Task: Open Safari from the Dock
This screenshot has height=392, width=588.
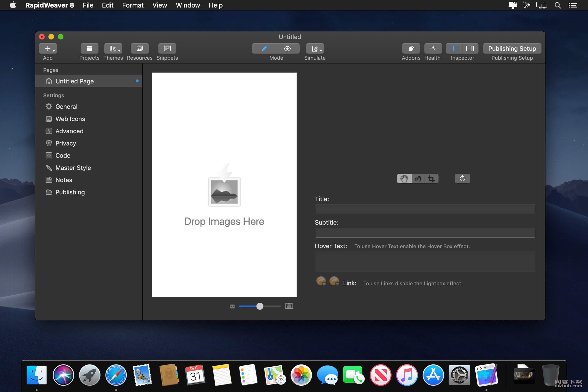Action: pyautogui.click(x=116, y=375)
